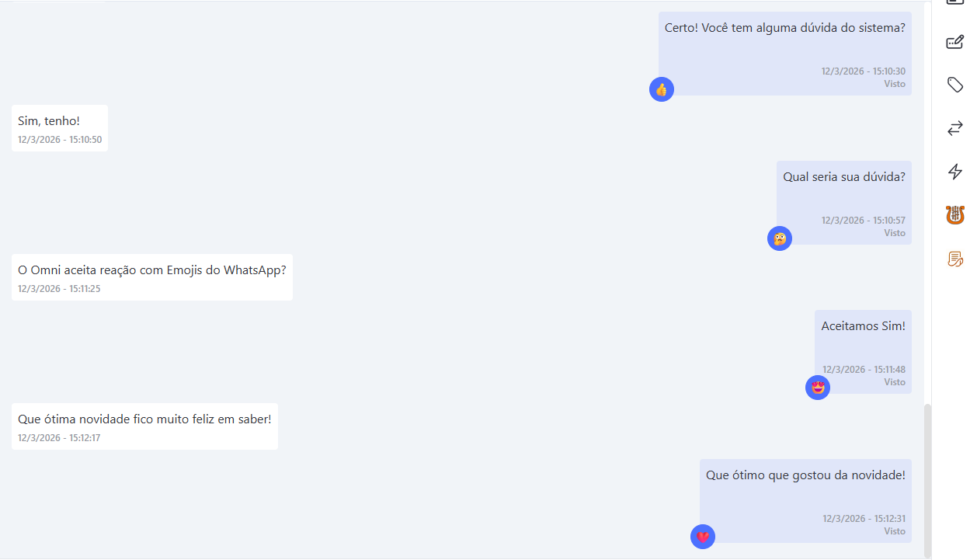Open the lightning bolt quick actions icon
Screen dimensions: 977x560
click(x=955, y=172)
